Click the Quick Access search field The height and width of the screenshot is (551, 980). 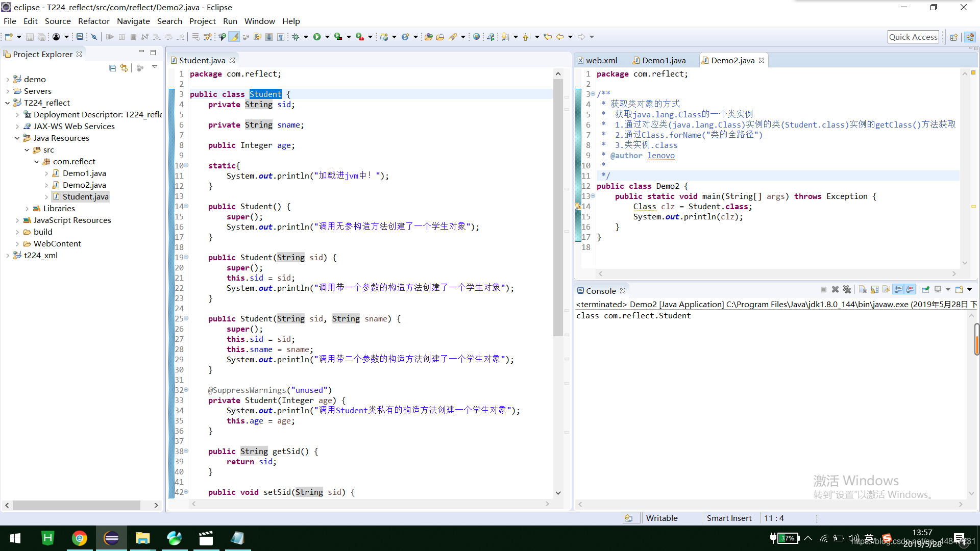point(913,37)
